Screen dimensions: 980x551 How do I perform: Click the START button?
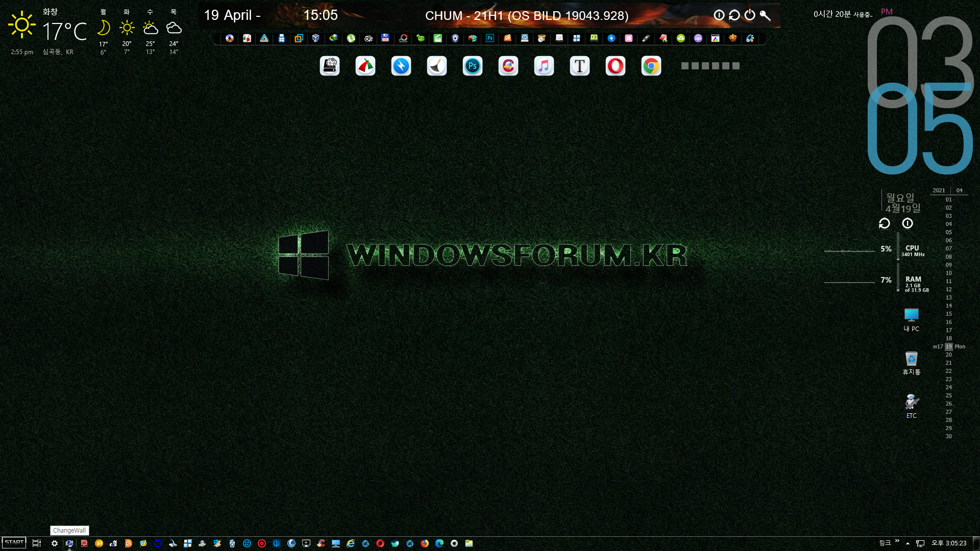[x=14, y=543]
